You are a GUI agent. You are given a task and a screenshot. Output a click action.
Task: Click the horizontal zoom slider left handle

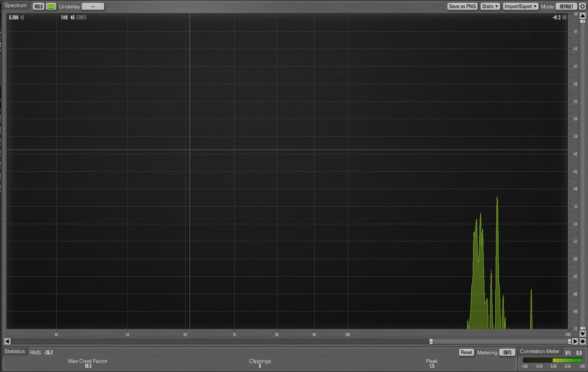click(431, 341)
